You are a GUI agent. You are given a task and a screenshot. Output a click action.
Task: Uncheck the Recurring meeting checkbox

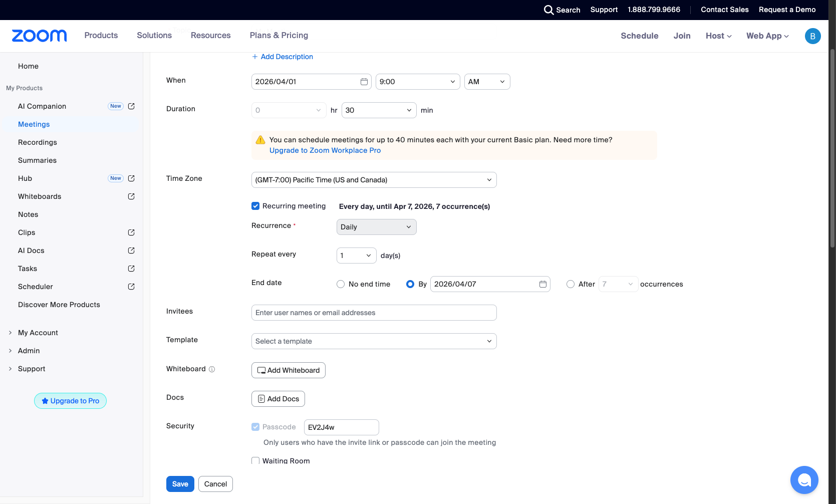point(255,206)
